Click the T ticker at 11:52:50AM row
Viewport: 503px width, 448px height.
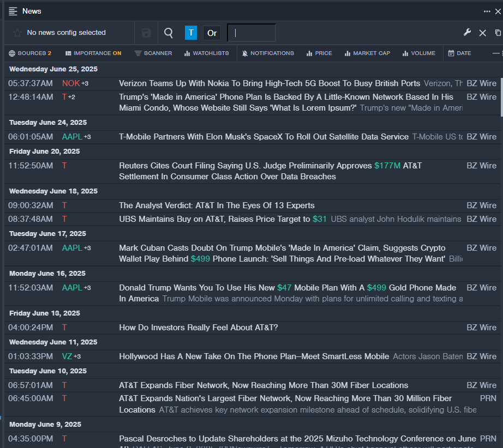click(64, 166)
